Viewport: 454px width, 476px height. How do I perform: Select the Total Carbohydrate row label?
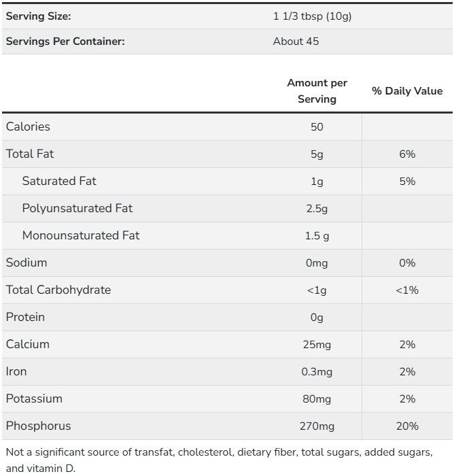click(x=58, y=290)
